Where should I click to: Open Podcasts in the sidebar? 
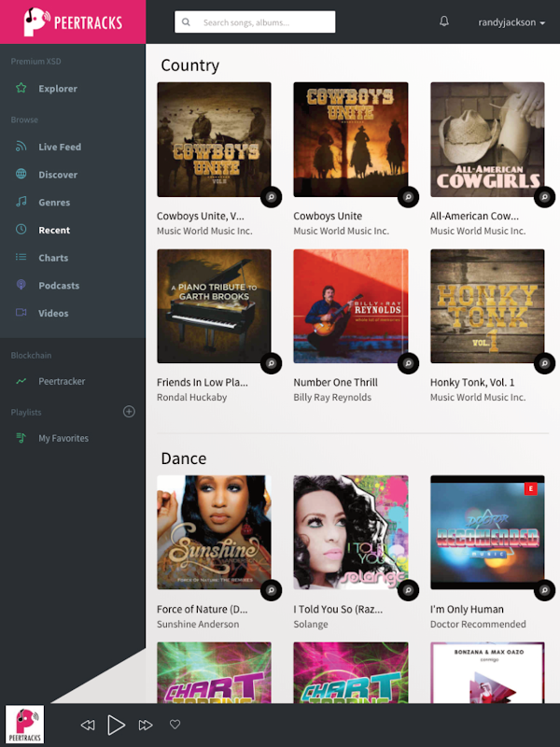click(59, 286)
